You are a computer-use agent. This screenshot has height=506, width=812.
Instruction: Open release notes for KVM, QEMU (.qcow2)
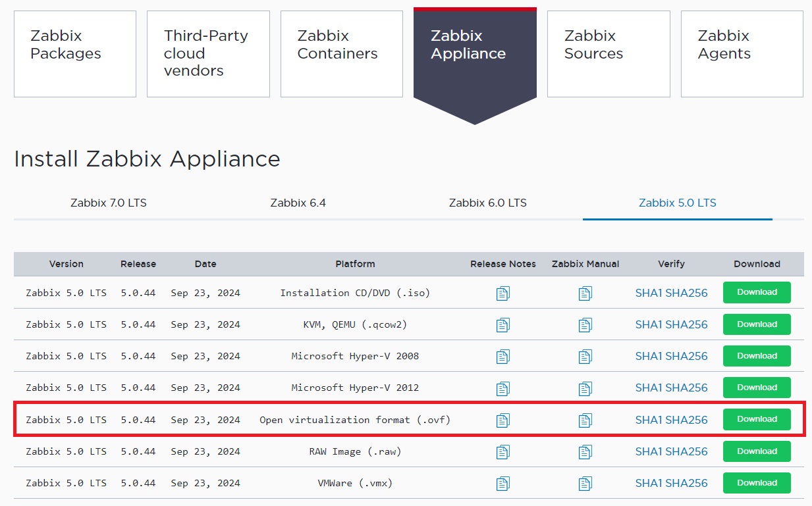pos(502,324)
